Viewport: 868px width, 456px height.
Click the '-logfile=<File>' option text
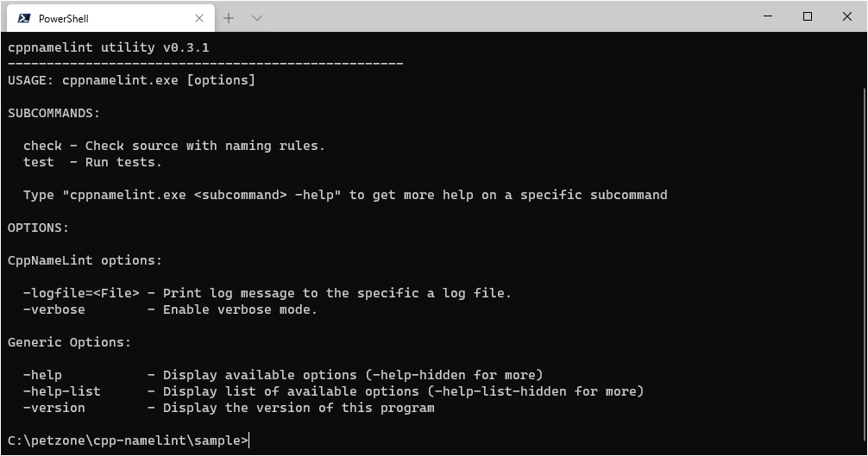pyautogui.click(x=81, y=293)
